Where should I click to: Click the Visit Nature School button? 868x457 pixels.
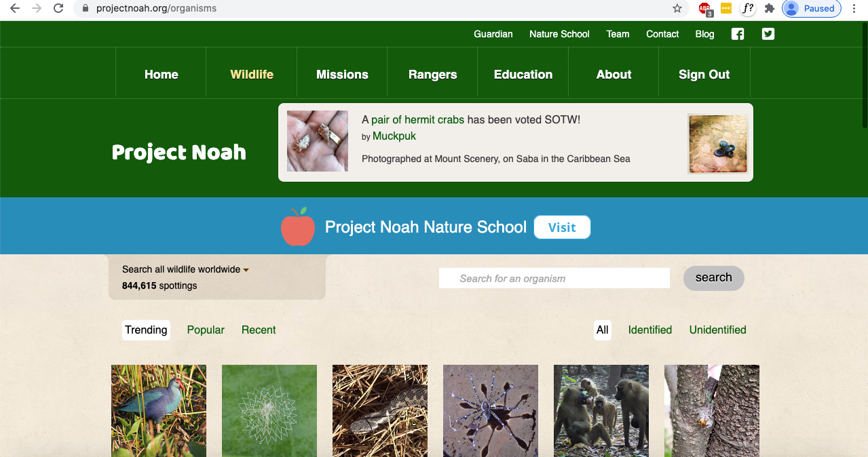[562, 227]
